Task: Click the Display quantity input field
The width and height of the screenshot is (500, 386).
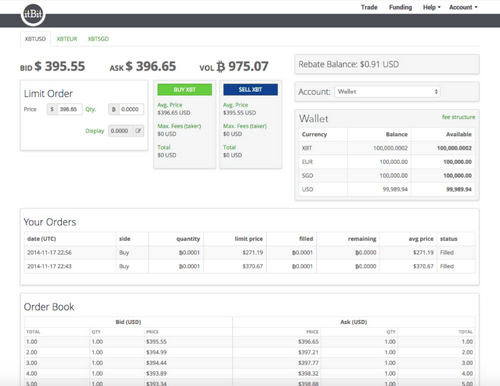Action: point(121,131)
